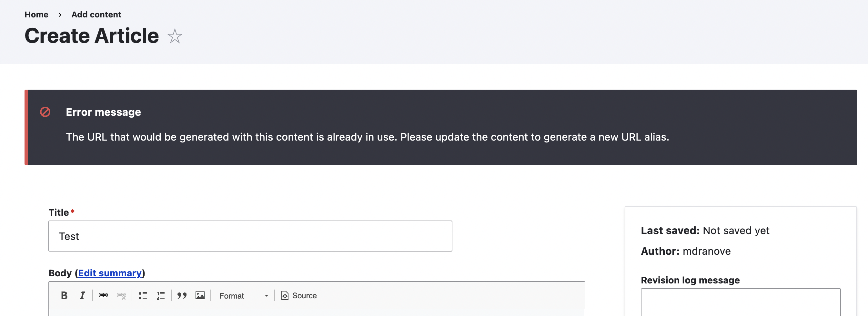Toggle Source editing mode
The height and width of the screenshot is (316, 868).
[299, 295]
